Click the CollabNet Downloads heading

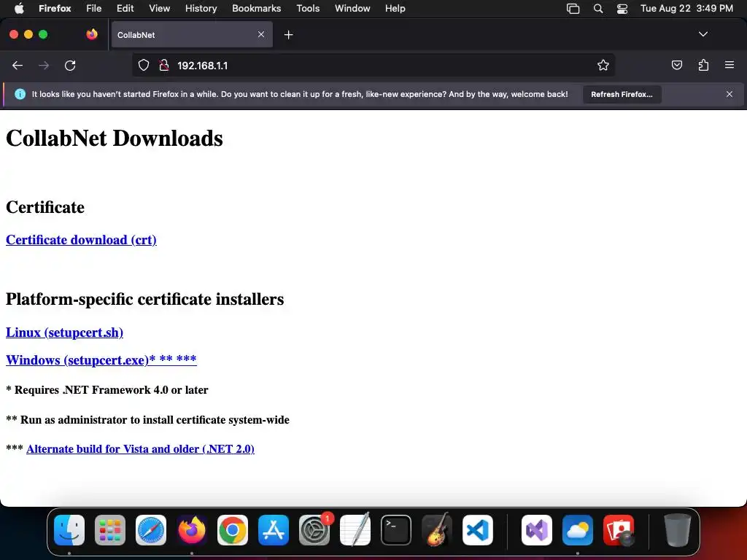[115, 139]
